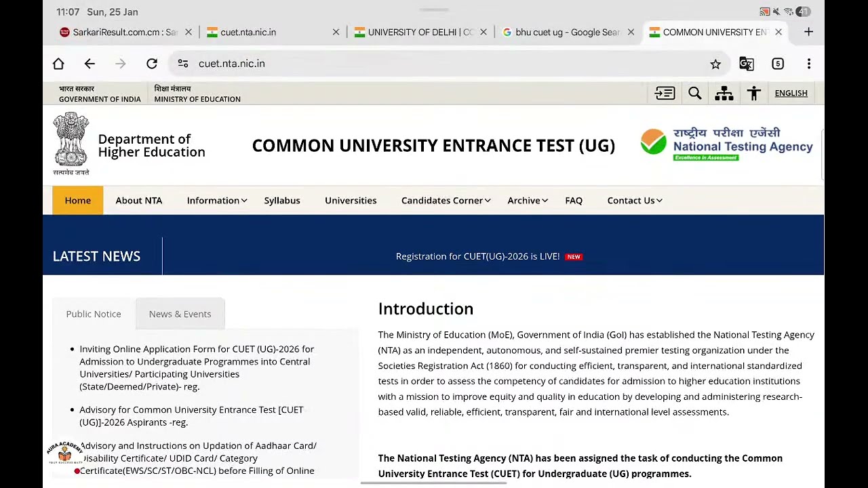The width and height of the screenshot is (868, 488).
Task: Open the site search magnifier icon
Action: click(695, 94)
